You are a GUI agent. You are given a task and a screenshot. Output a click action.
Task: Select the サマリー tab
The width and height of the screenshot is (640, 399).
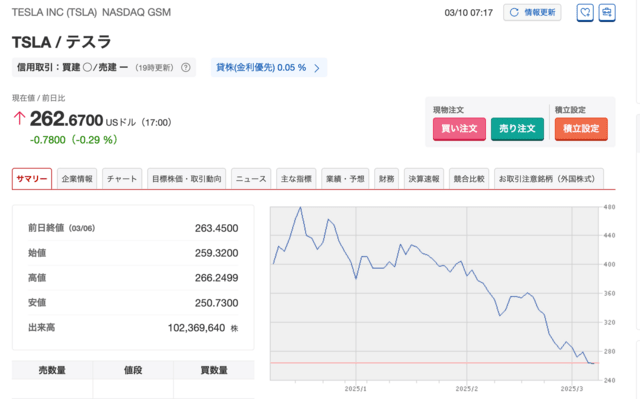(32, 179)
